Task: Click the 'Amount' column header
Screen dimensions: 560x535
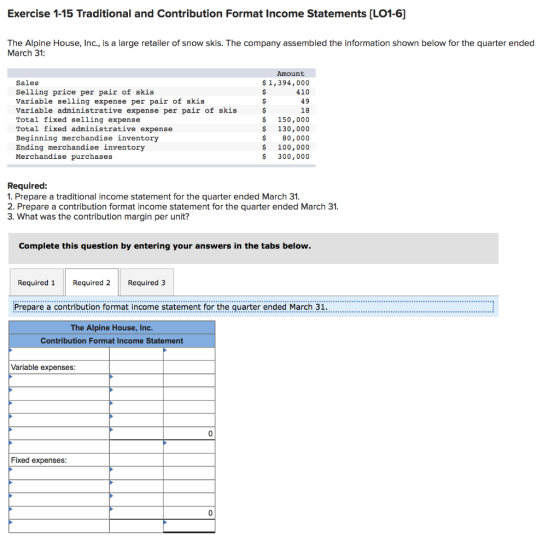Action: click(x=291, y=74)
